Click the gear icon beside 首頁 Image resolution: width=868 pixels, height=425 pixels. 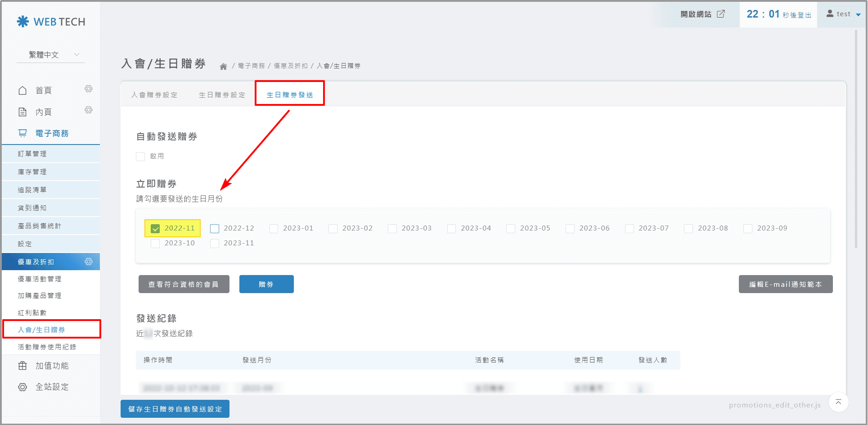pos(89,89)
